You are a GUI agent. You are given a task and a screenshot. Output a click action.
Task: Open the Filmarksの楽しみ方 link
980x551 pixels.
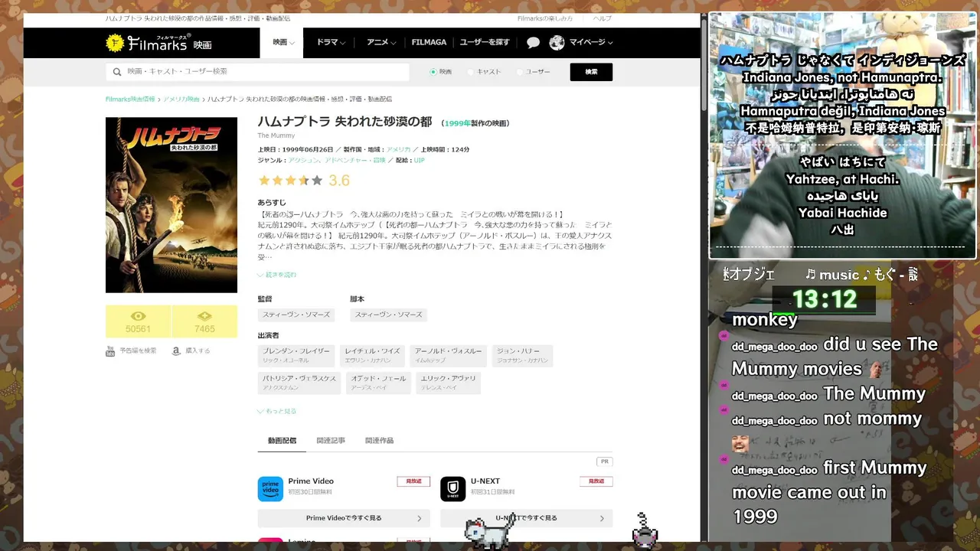545,18
